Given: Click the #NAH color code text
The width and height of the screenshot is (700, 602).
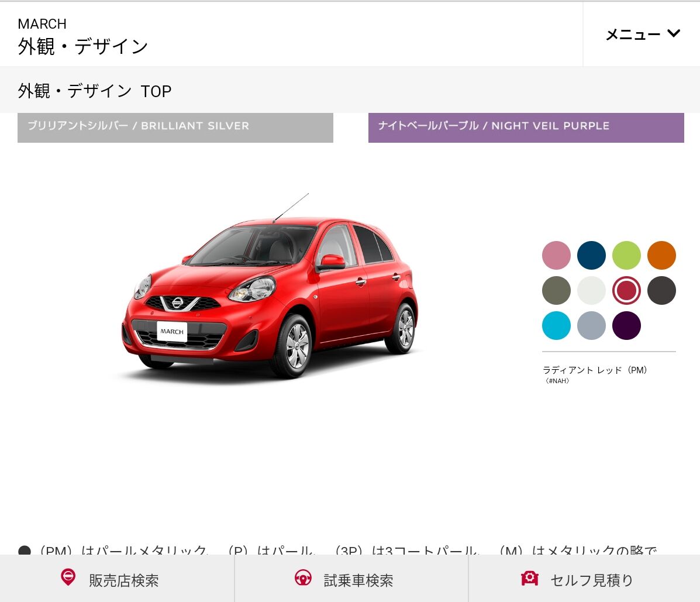Looking at the screenshot, I should 557,381.
